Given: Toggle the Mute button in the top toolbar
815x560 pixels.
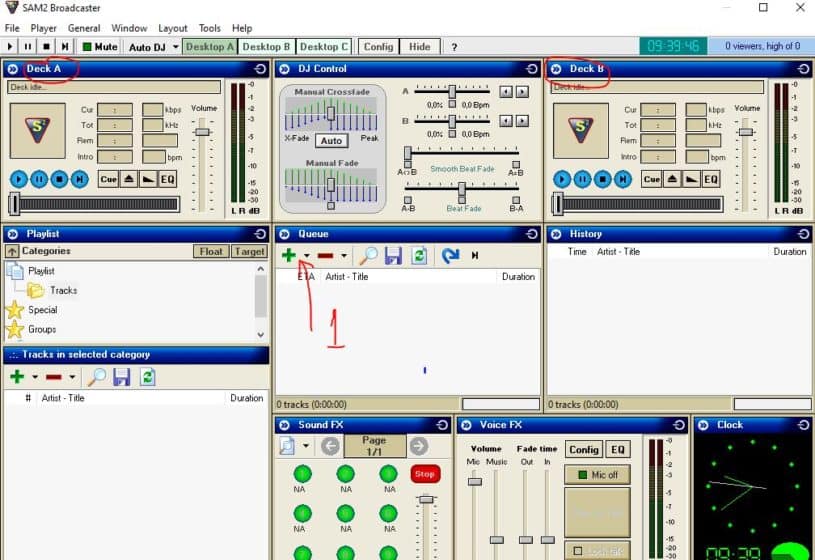Looking at the screenshot, I should (x=100, y=46).
